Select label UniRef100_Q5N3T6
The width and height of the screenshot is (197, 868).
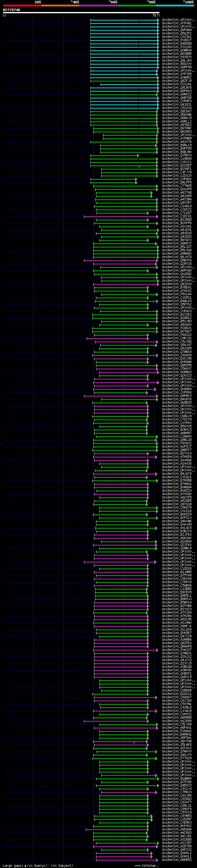(176, 260)
